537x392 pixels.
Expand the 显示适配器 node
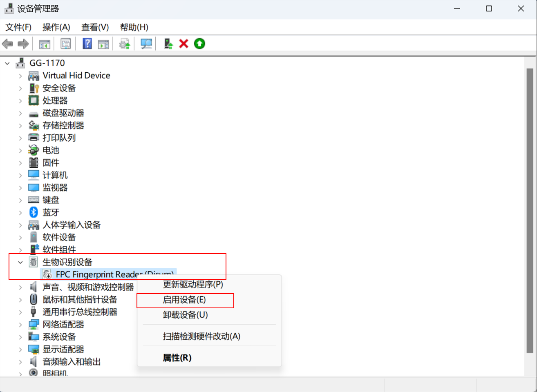pyautogui.click(x=20, y=350)
